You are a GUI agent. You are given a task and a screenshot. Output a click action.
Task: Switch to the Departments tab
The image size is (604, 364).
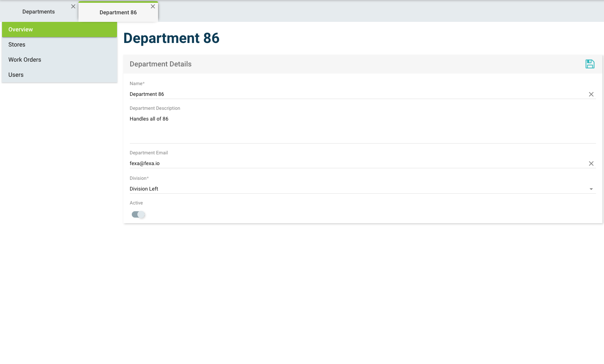click(38, 12)
